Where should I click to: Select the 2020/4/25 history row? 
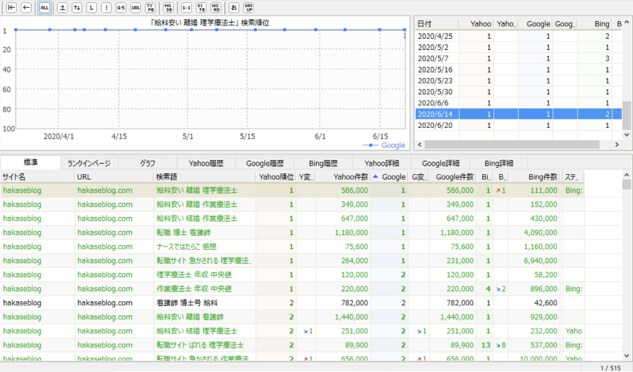519,36
